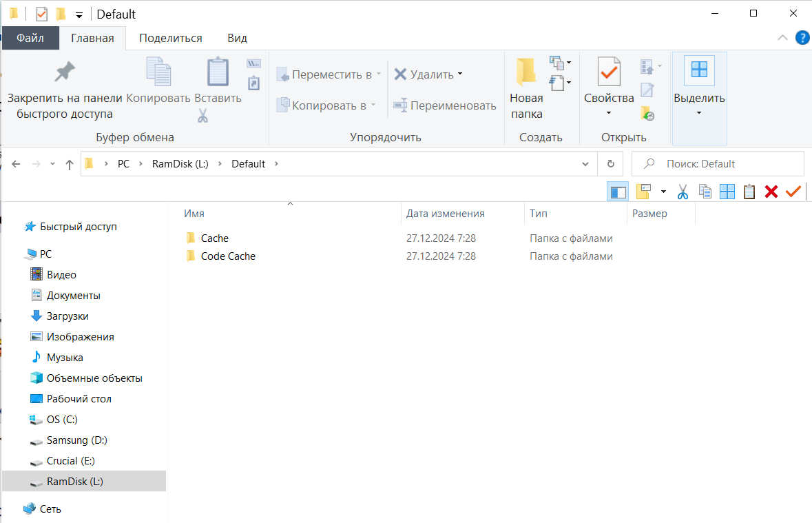The height and width of the screenshot is (523, 812).
Task: Expand the Select (Выделить) dropdown
Action: point(699,112)
